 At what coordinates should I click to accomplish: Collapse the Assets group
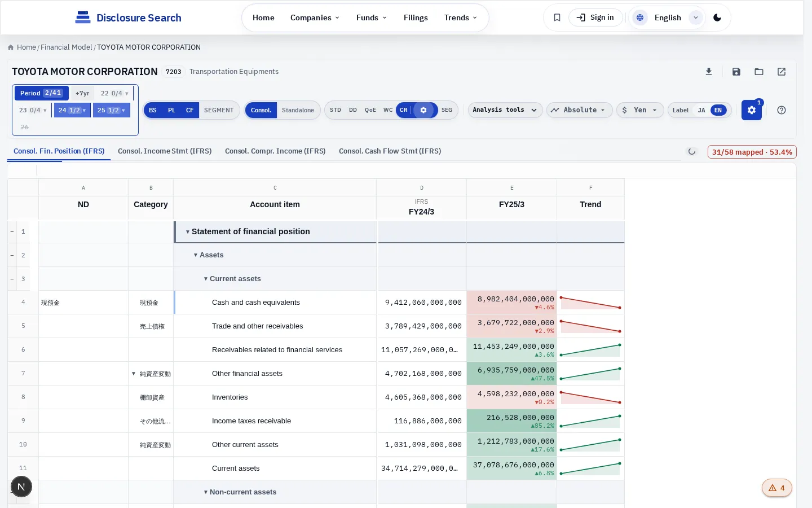click(x=196, y=255)
